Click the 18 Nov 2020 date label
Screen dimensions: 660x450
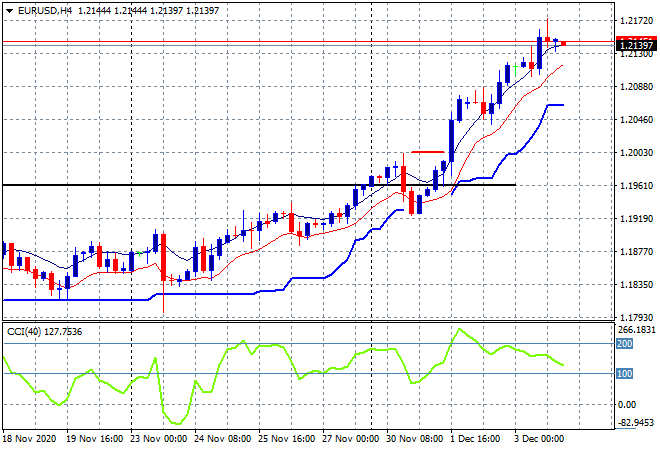pyautogui.click(x=29, y=439)
